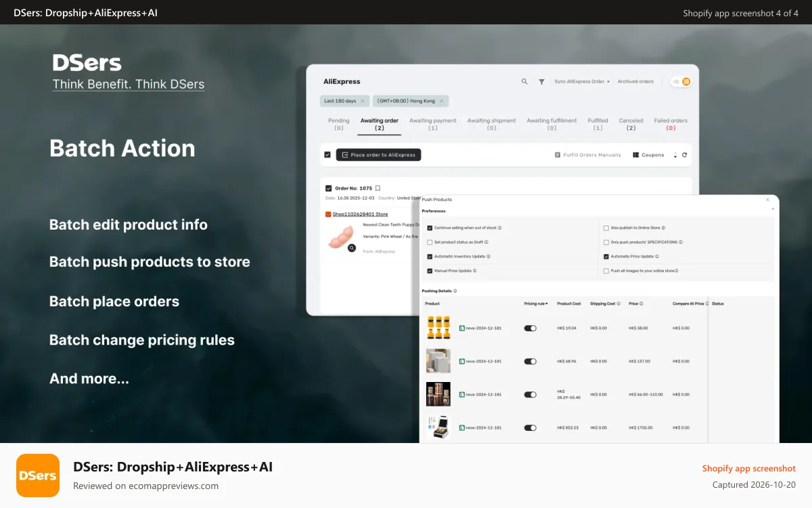Image resolution: width=812 pixels, height=508 pixels.
Task: Open the Sync AliExpress Order dropdown
Action: point(582,81)
